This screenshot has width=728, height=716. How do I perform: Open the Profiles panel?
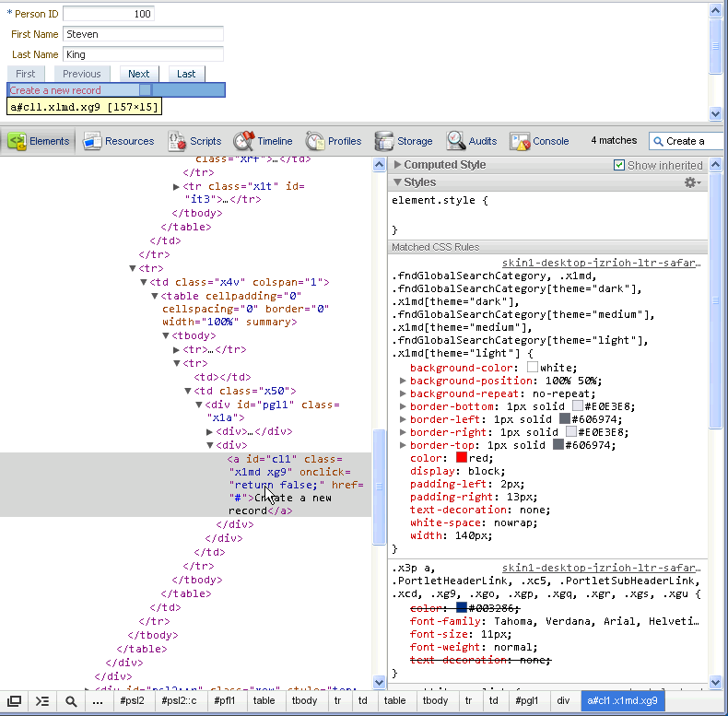pos(334,141)
